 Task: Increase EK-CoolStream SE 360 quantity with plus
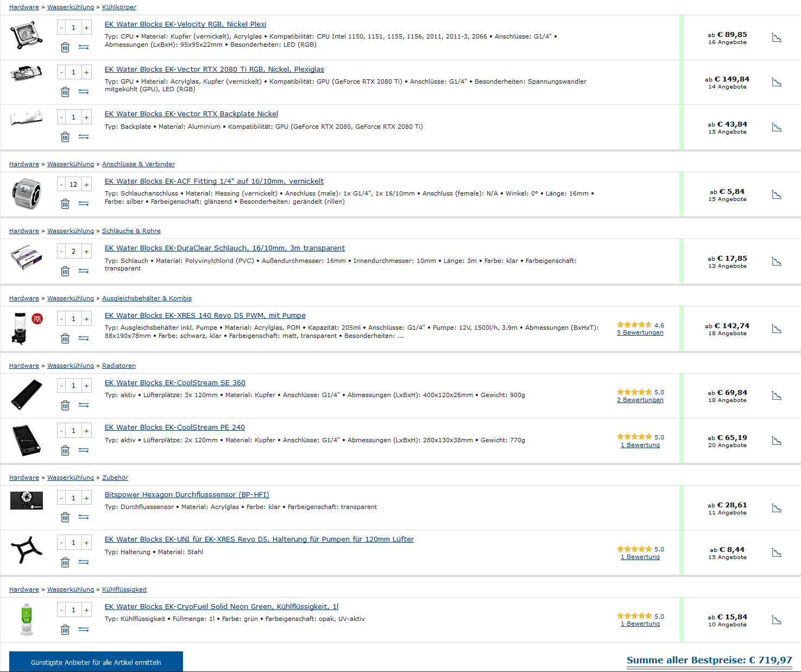pos(86,386)
